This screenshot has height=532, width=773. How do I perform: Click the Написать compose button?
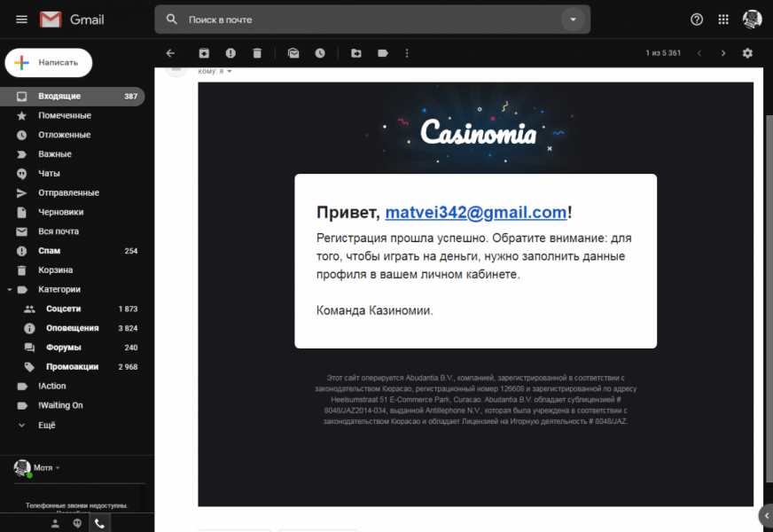pos(48,63)
